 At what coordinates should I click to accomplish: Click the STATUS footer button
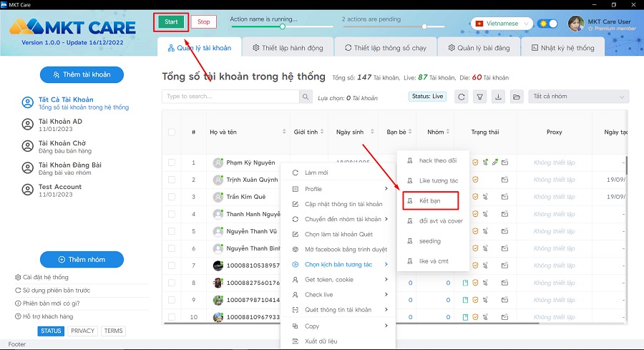51,331
